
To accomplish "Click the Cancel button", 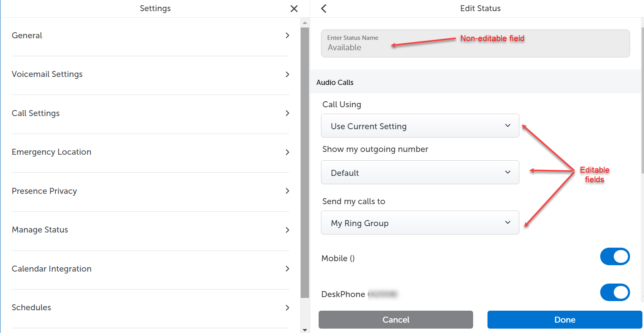I will [x=395, y=319].
